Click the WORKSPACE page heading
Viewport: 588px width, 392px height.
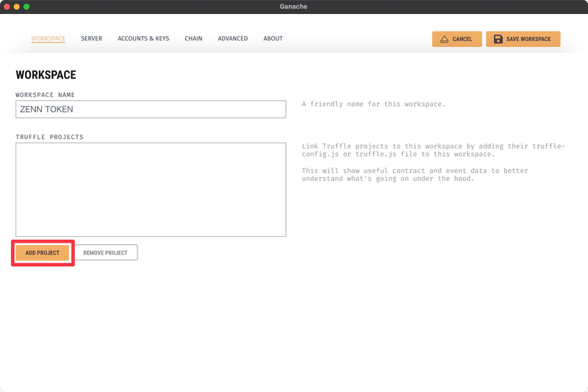pos(46,74)
